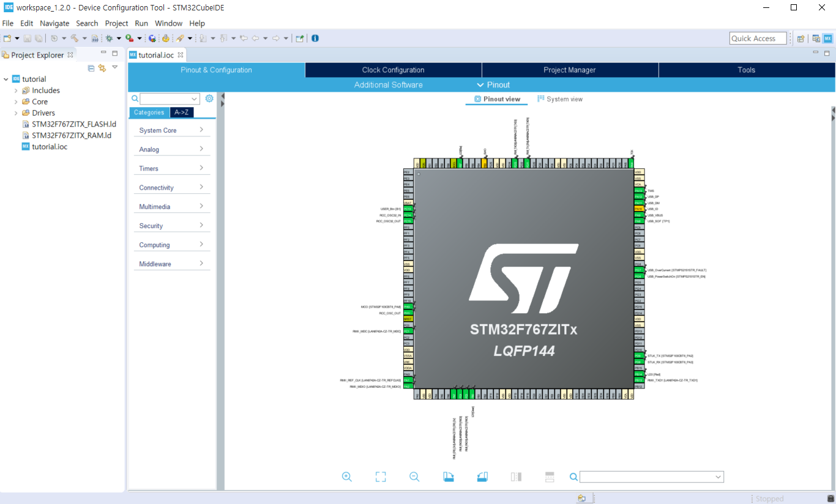Minimize the Project Explorer panel

(103, 53)
